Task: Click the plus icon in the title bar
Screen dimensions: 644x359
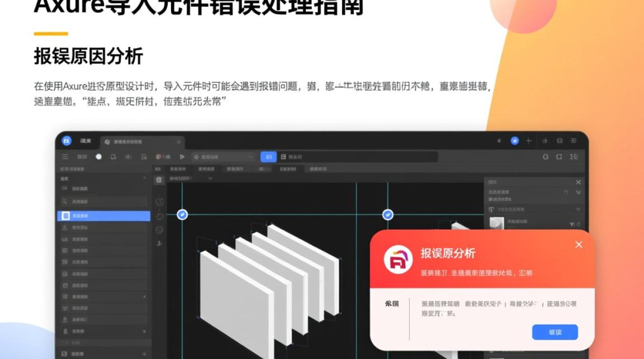Action: tap(529, 141)
